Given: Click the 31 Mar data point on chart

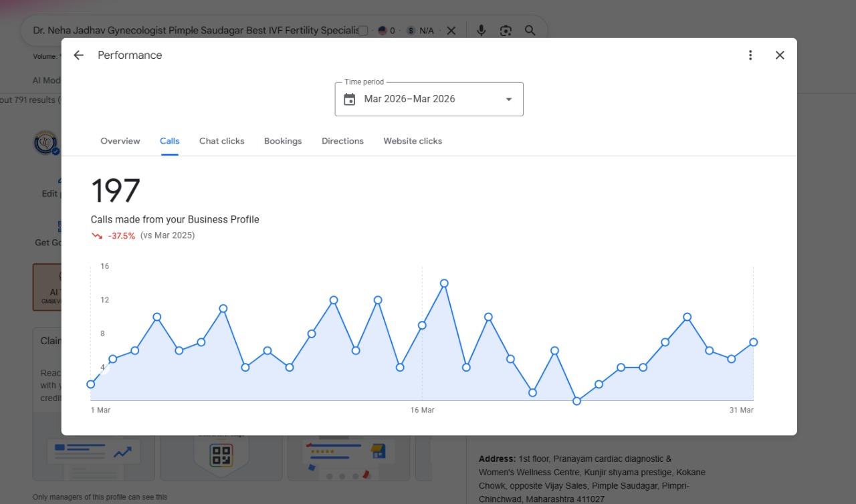Looking at the screenshot, I should coord(754,342).
